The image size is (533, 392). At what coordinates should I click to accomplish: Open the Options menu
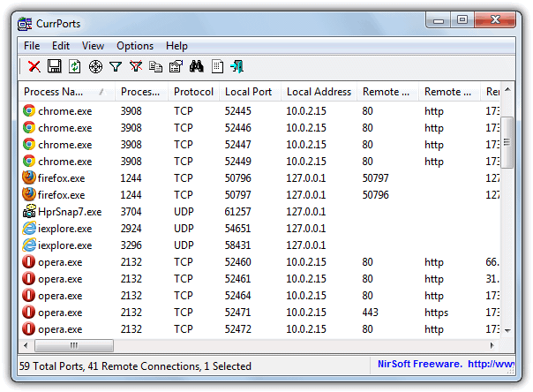135,46
